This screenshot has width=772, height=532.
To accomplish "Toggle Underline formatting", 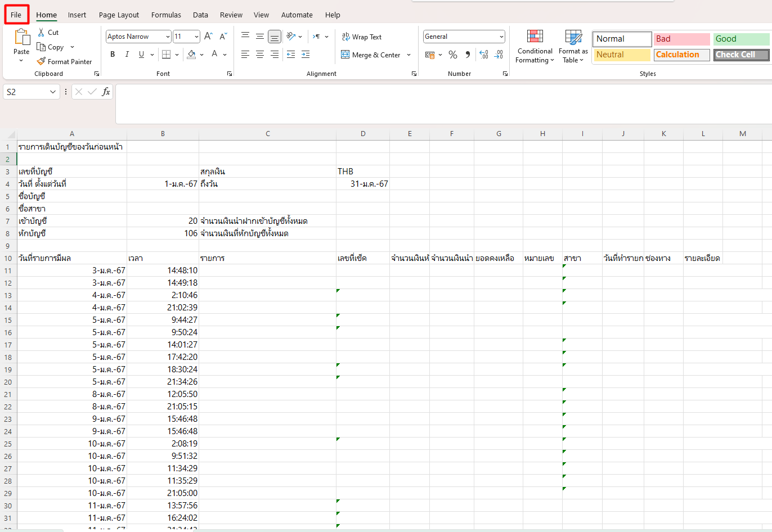I will tap(141, 55).
